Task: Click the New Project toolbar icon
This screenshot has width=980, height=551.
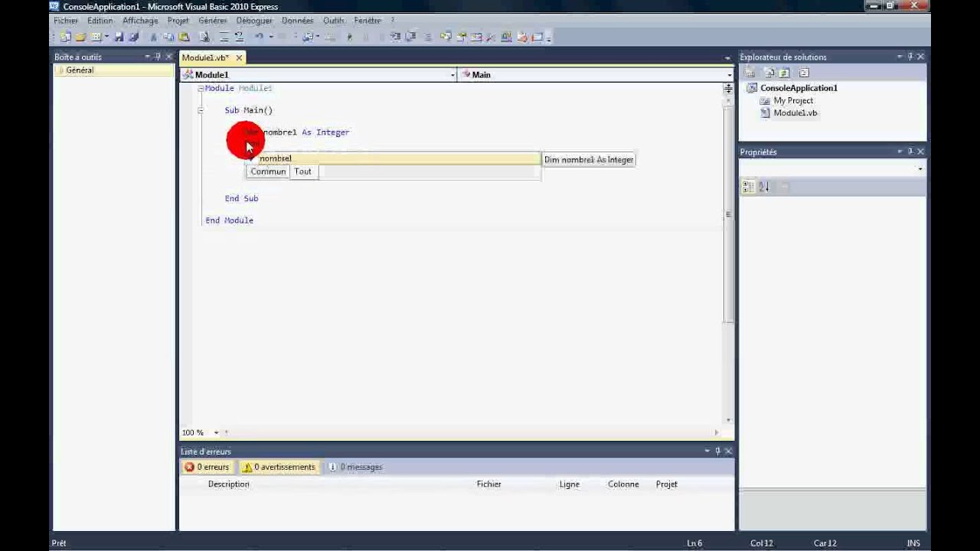Action: point(64,37)
